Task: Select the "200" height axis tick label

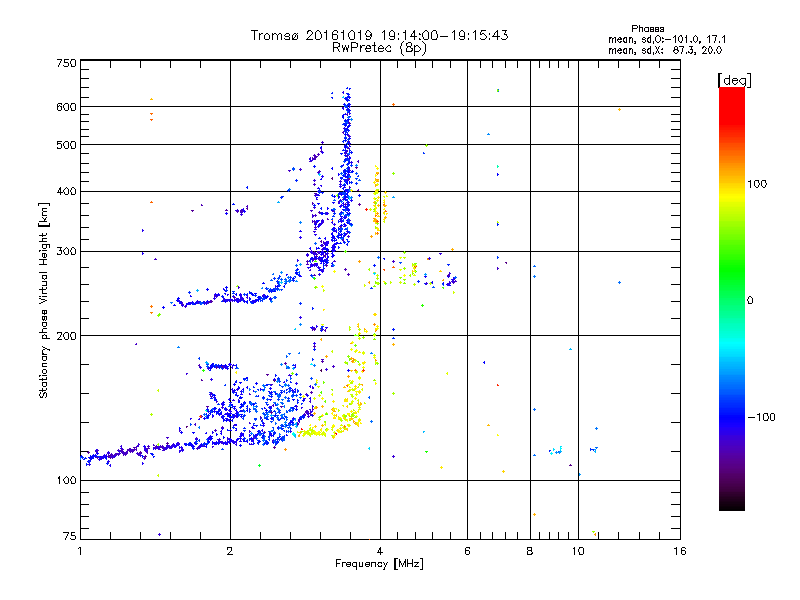Action: tap(66, 336)
